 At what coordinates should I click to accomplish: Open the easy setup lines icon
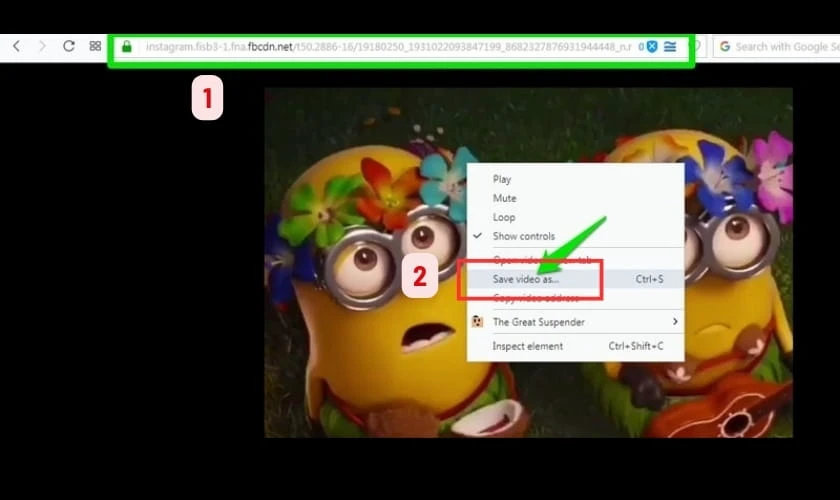coord(670,47)
